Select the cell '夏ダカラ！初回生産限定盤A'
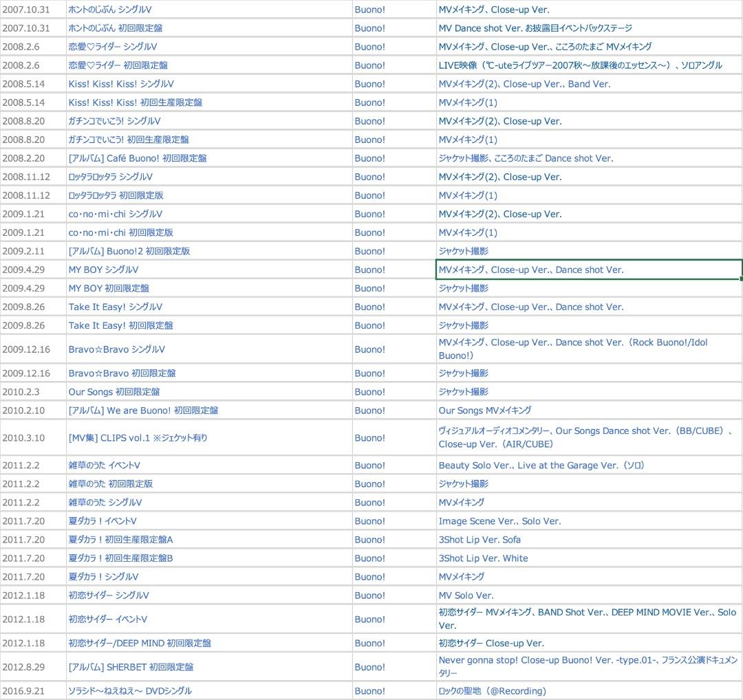The width and height of the screenshot is (743, 700). (x=209, y=540)
